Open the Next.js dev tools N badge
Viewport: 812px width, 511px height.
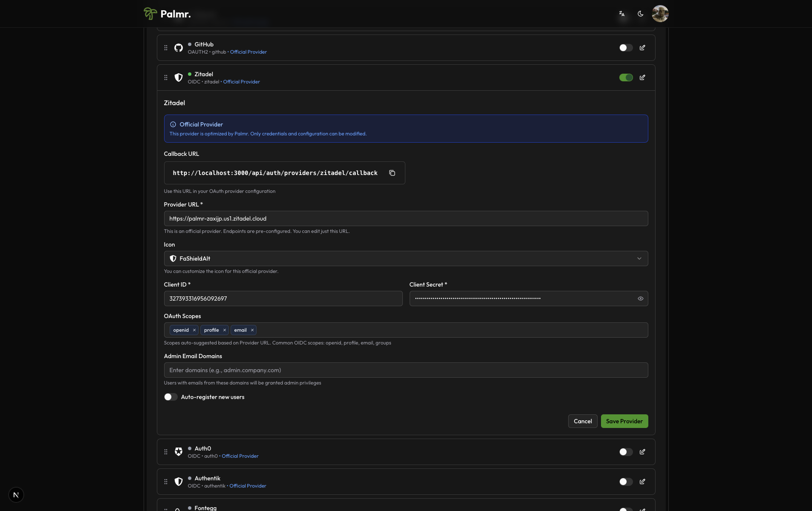click(x=16, y=495)
